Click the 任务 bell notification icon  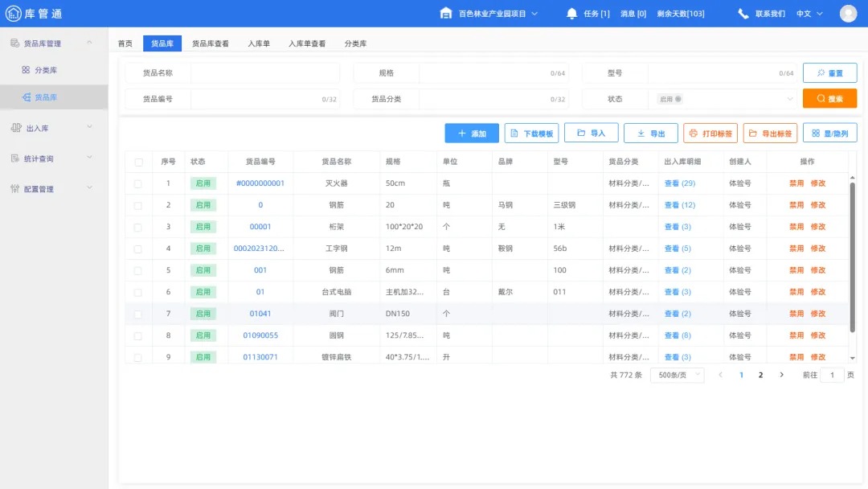click(570, 12)
